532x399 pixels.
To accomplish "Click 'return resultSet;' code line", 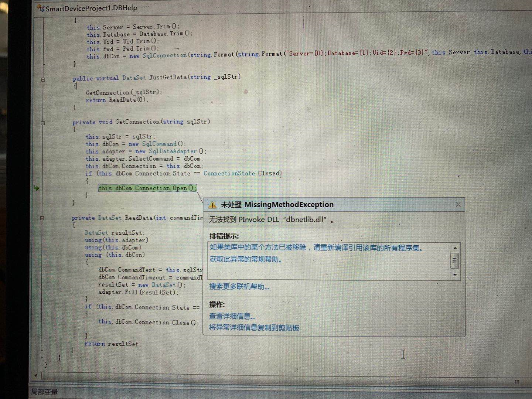I will (113, 344).
